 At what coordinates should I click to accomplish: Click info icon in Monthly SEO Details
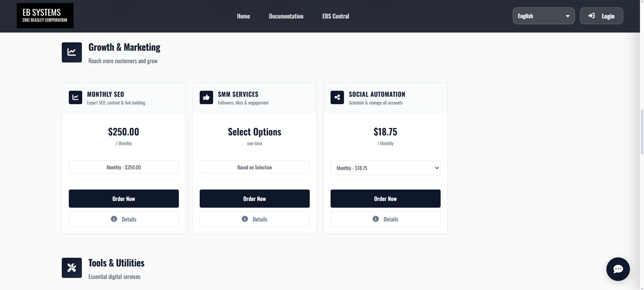(114, 219)
